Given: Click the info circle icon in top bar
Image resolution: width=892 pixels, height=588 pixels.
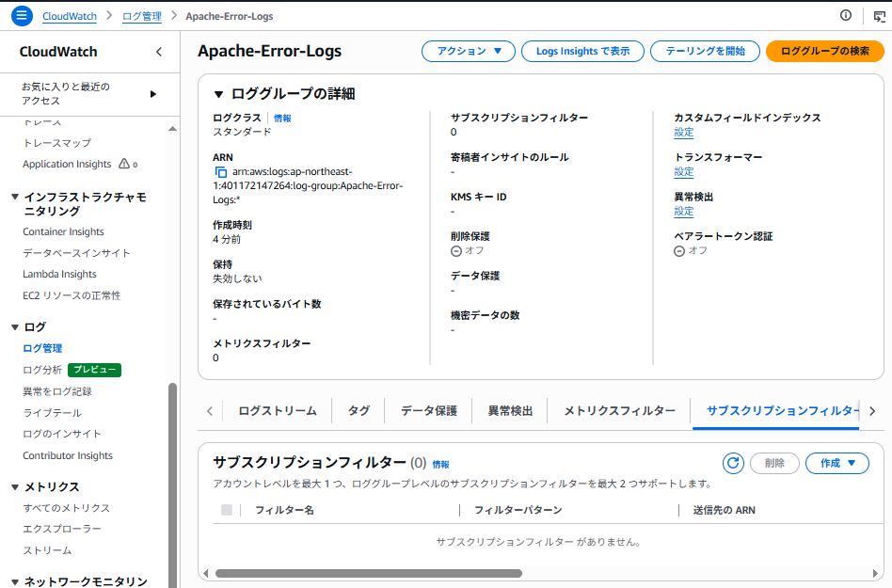Looking at the screenshot, I should point(846,15).
